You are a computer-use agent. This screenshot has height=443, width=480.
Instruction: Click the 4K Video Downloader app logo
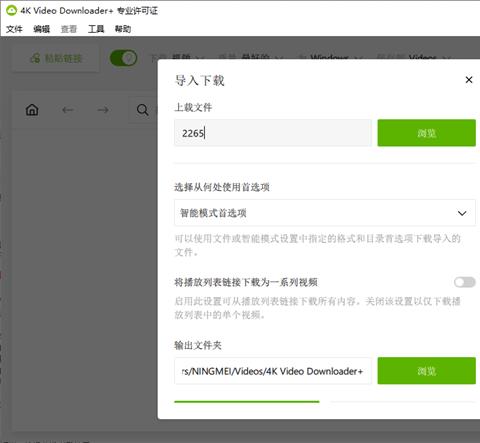click(11, 10)
